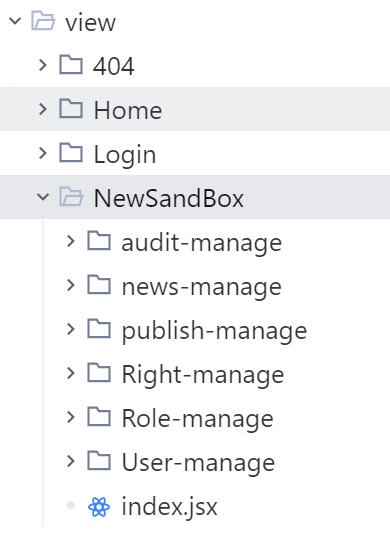
Task: Click the open folder icon beside view
Action: (x=43, y=21)
